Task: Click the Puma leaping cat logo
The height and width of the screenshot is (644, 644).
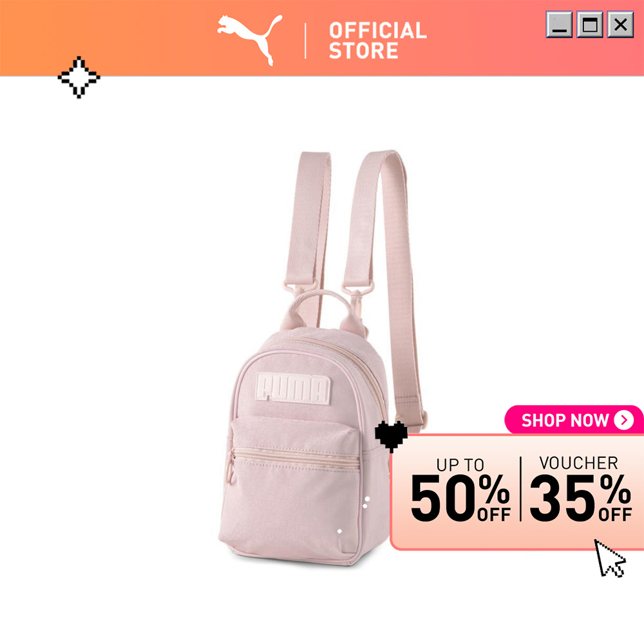Action: click(x=250, y=40)
